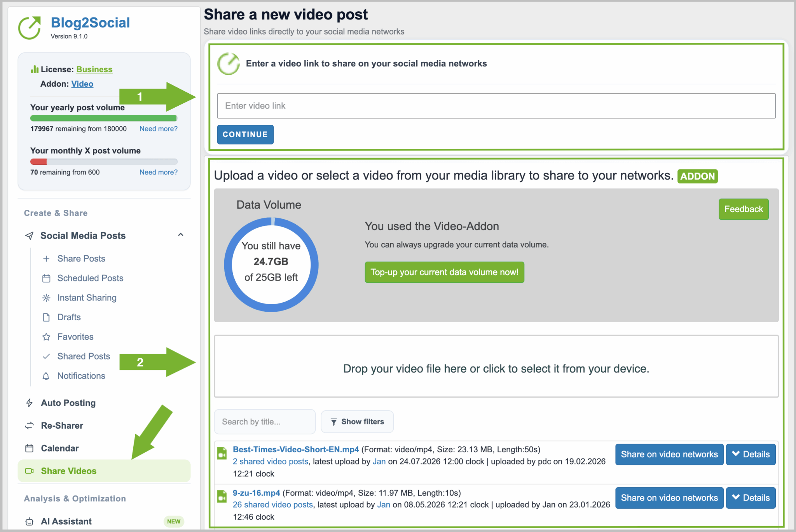Click the NEW badge beside AI Assistant
Image resolution: width=796 pixels, height=532 pixels.
click(174, 522)
